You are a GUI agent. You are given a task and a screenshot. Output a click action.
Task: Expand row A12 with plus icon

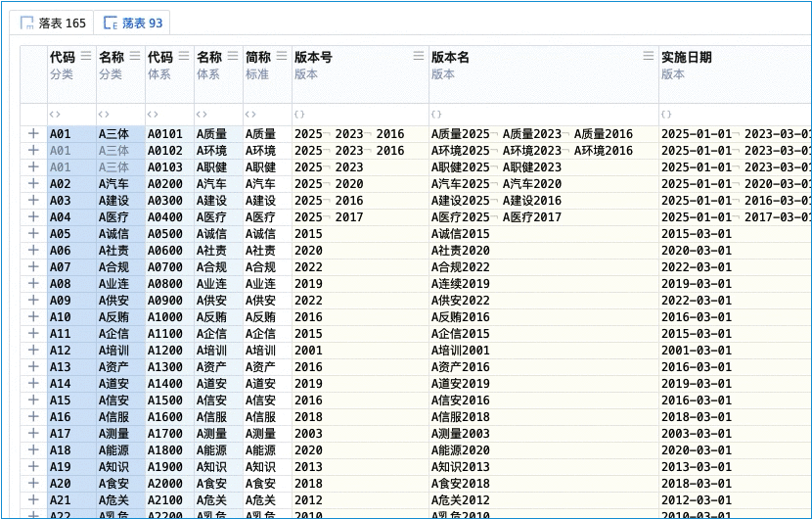coord(33,351)
